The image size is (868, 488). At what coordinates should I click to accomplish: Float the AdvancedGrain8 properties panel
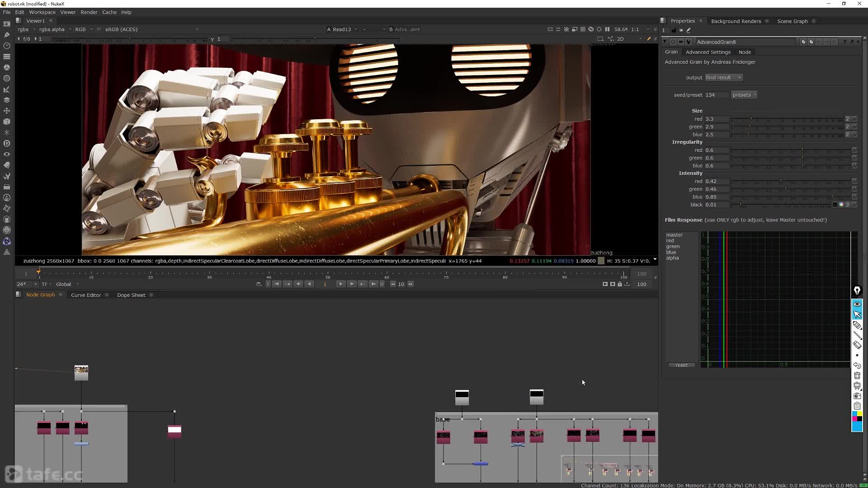coord(852,42)
